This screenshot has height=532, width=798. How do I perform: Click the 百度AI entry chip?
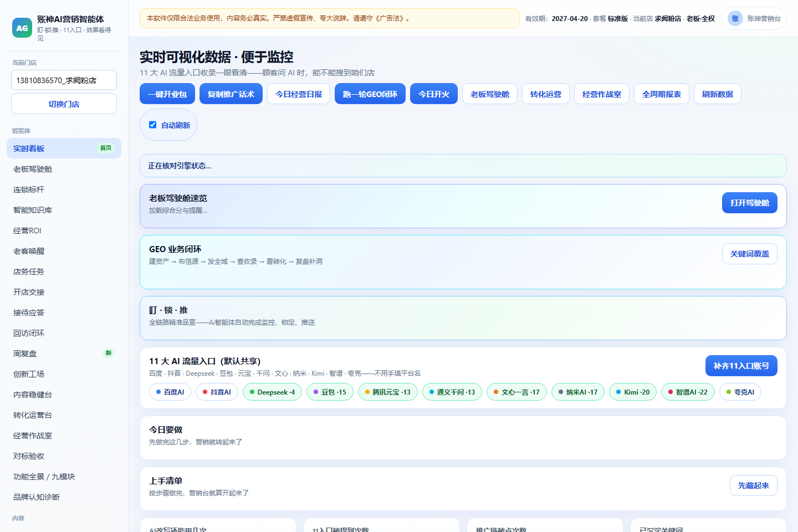(x=170, y=392)
